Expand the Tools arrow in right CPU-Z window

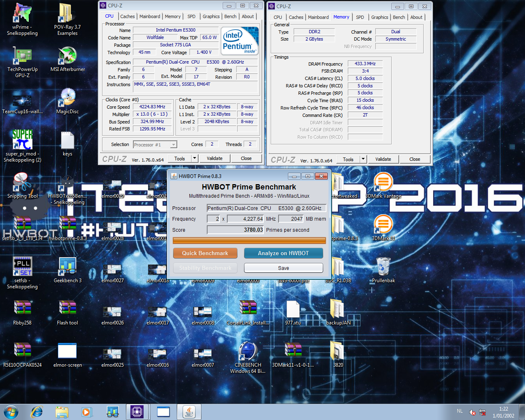point(363,159)
